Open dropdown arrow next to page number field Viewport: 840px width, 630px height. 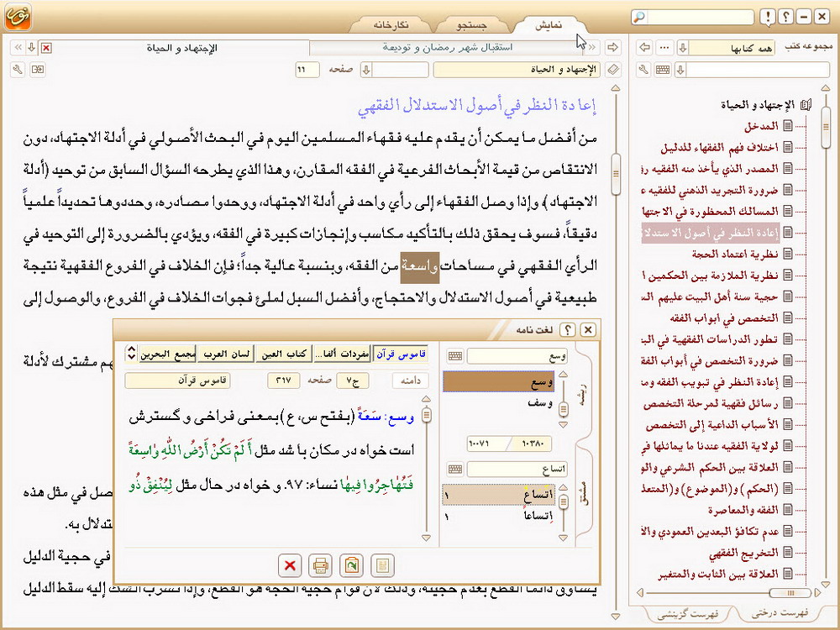pyautogui.click(x=366, y=70)
